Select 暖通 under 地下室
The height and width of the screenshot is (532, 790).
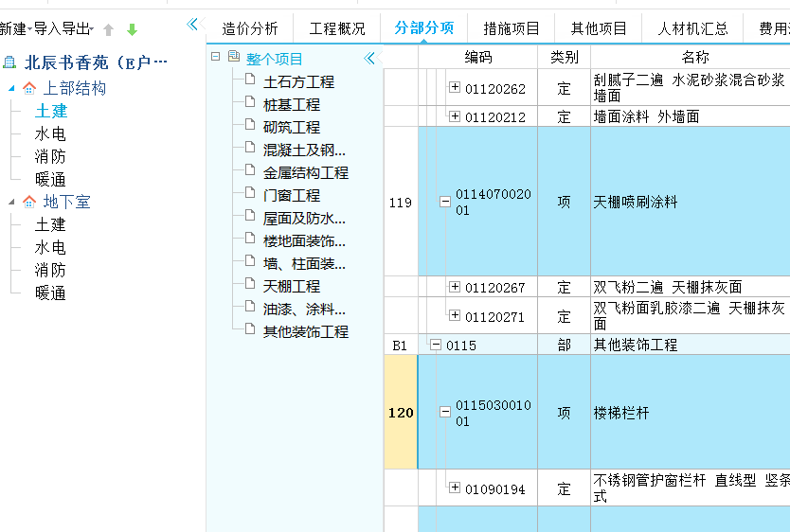(50, 293)
